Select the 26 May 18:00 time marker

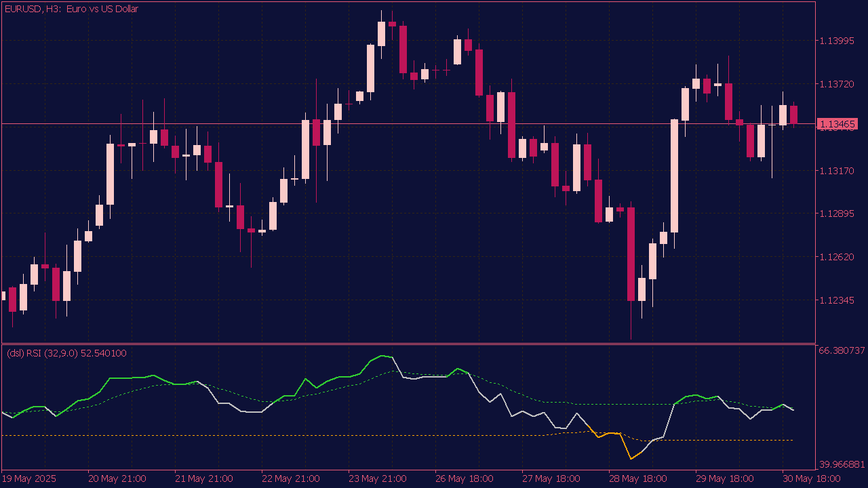464,479
